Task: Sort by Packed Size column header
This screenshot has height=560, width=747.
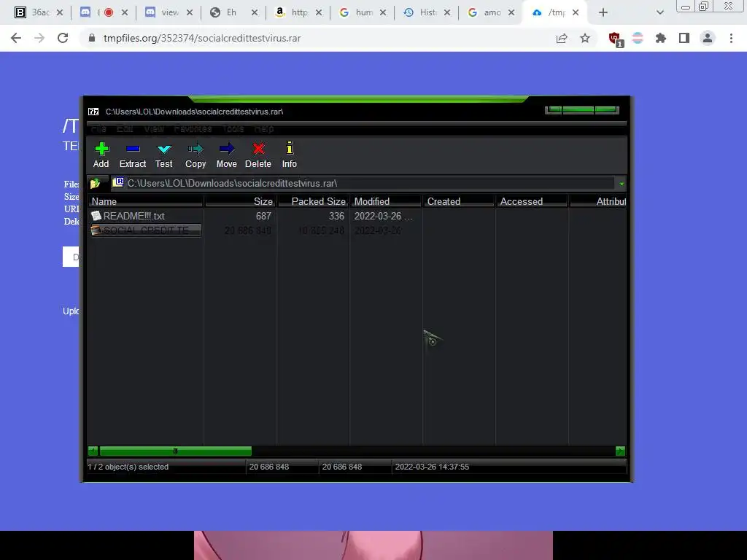Action: point(314,201)
